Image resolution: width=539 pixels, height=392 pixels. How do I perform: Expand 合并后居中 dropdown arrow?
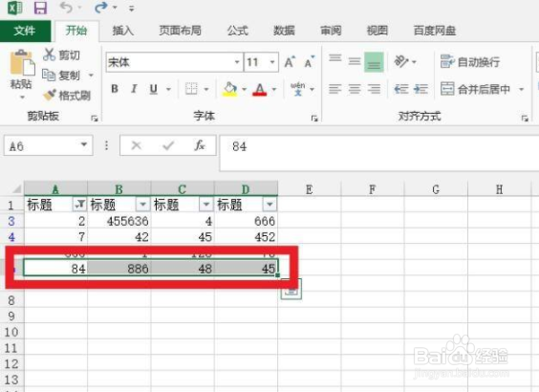tap(521, 90)
